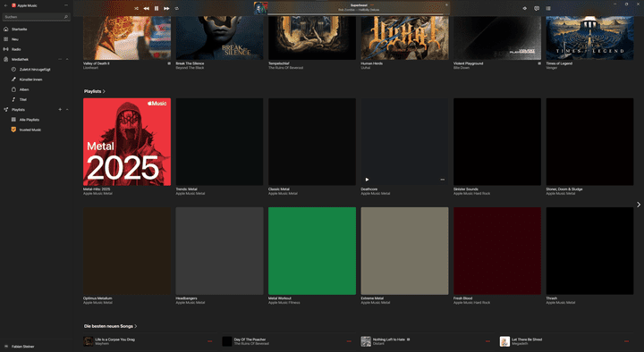
Task: Click the Stoner, Doom & Sludge title
Action: coord(564,189)
